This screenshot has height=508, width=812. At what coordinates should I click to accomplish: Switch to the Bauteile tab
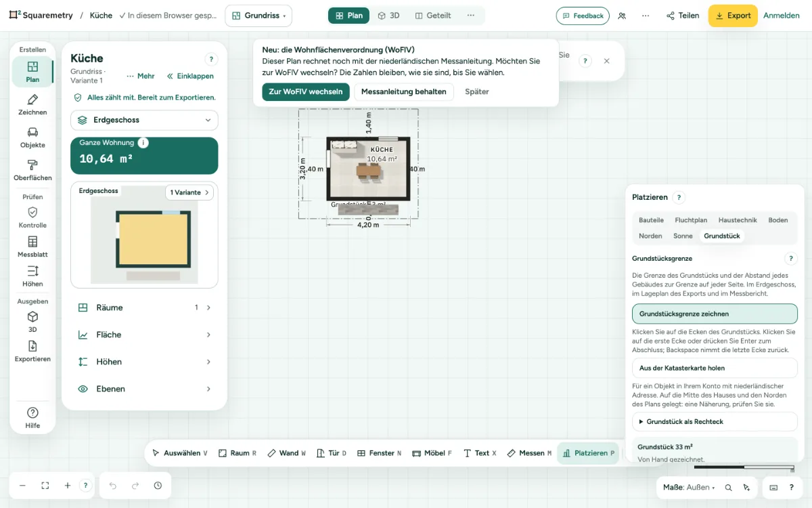click(651, 220)
